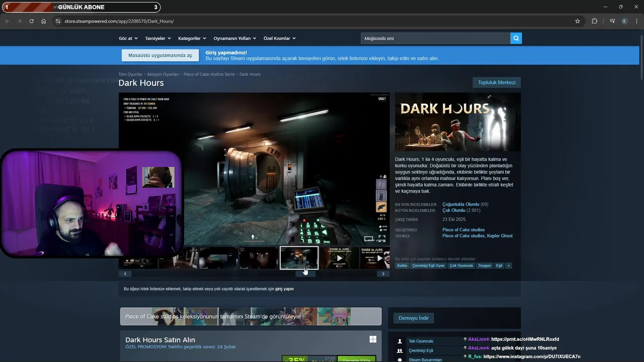The width and height of the screenshot is (644, 362).
Task: Select the Eşli tag
Action: point(499,265)
